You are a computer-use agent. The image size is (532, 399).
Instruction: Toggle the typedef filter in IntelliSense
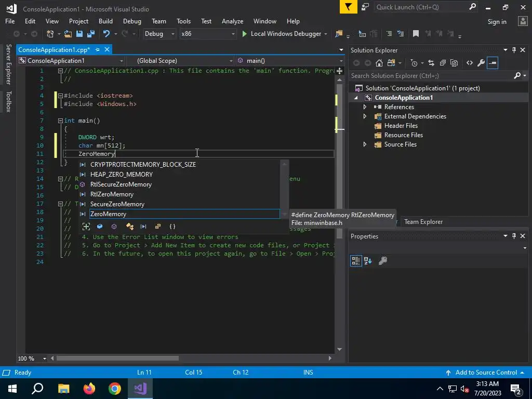tap(129, 227)
